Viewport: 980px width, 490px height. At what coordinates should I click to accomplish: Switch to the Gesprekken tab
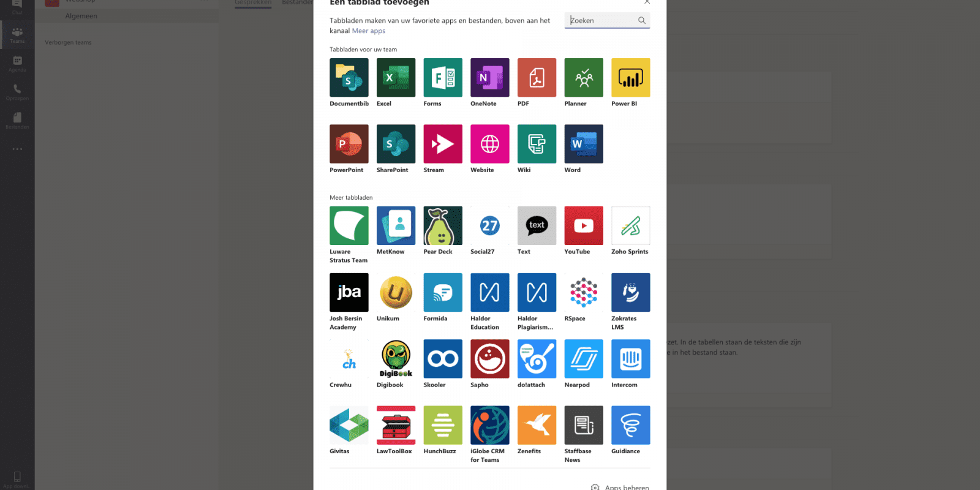(253, 2)
